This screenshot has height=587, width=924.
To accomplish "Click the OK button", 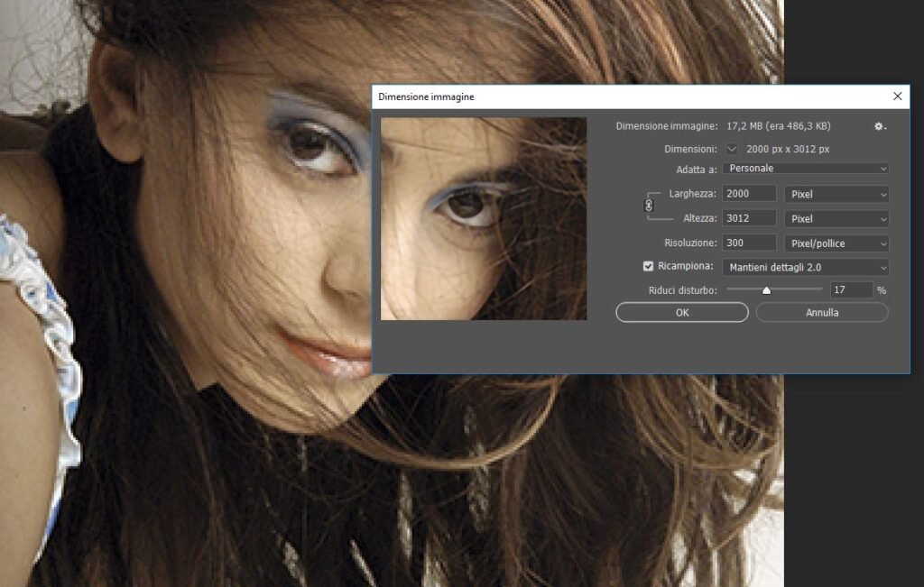I will pyautogui.click(x=682, y=313).
